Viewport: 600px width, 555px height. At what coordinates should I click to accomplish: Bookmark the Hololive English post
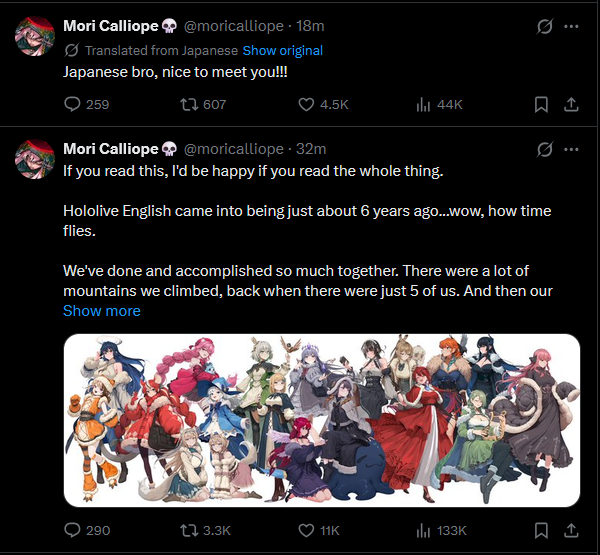(541, 530)
